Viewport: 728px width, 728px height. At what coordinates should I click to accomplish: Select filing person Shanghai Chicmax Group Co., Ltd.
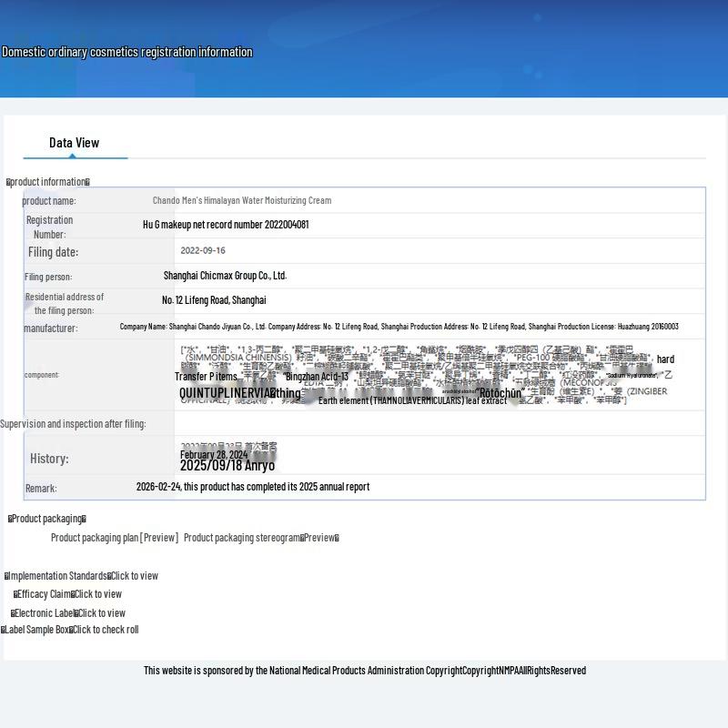coord(225,276)
